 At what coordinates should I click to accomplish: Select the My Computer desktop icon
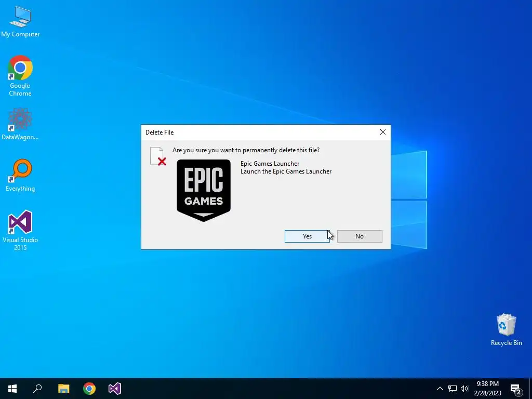pyautogui.click(x=20, y=22)
